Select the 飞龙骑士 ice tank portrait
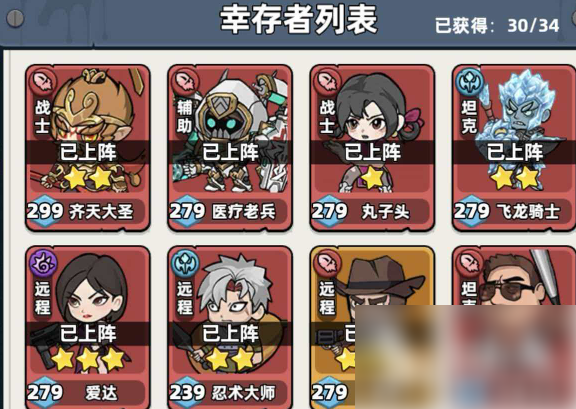The height and width of the screenshot is (409, 576). (514, 148)
